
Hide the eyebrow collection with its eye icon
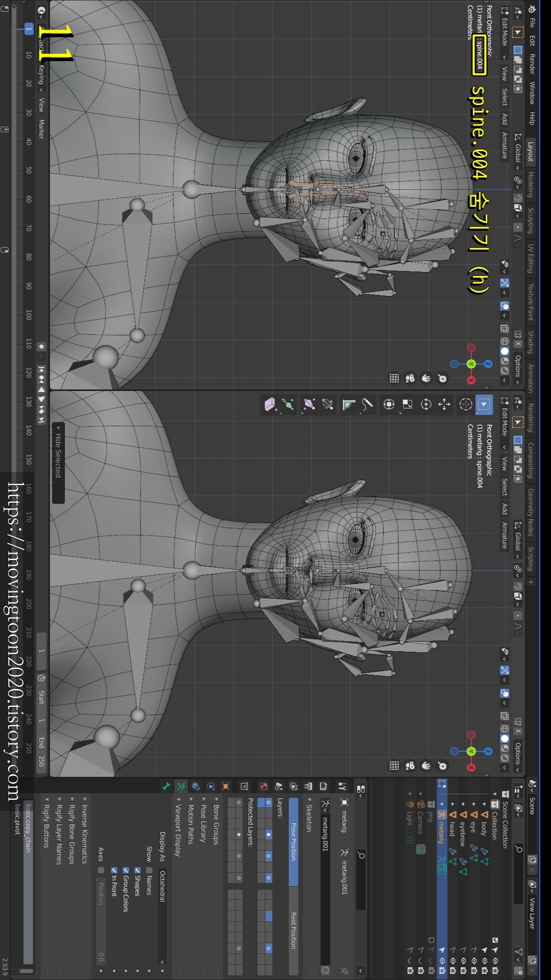point(463,960)
